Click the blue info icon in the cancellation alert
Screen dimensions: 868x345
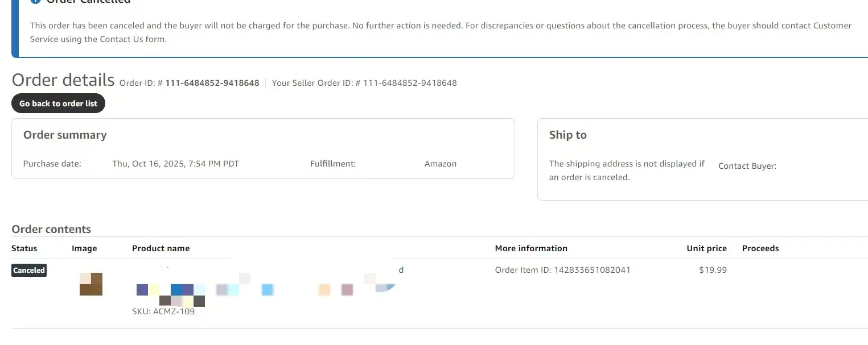pyautogui.click(x=35, y=2)
